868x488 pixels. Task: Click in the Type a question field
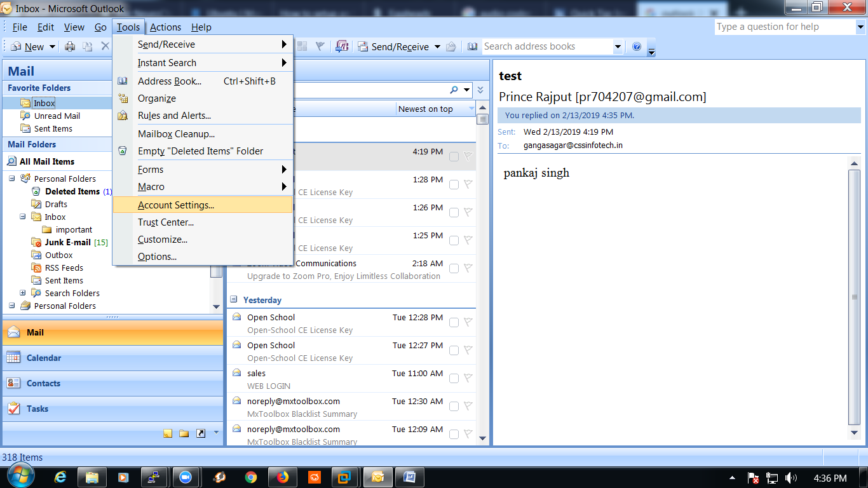pyautogui.click(x=784, y=27)
